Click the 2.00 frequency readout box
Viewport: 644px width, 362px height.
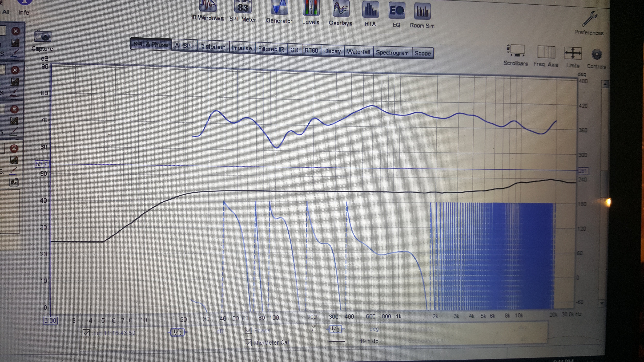point(50,321)
